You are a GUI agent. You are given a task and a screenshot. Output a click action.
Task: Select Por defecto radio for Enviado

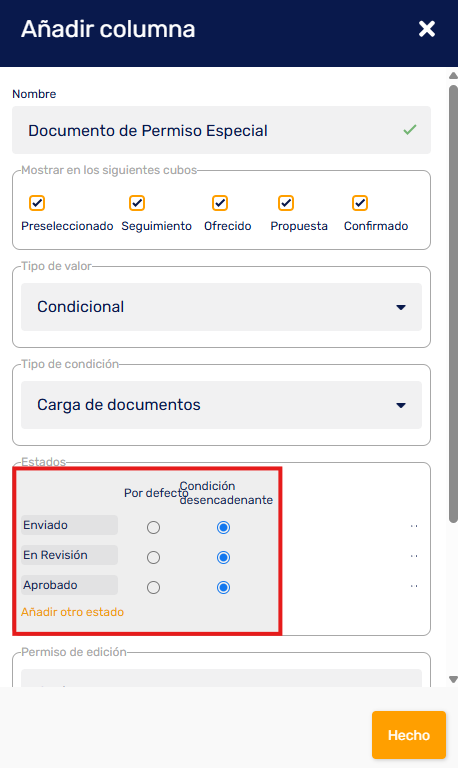click(153, 528)
